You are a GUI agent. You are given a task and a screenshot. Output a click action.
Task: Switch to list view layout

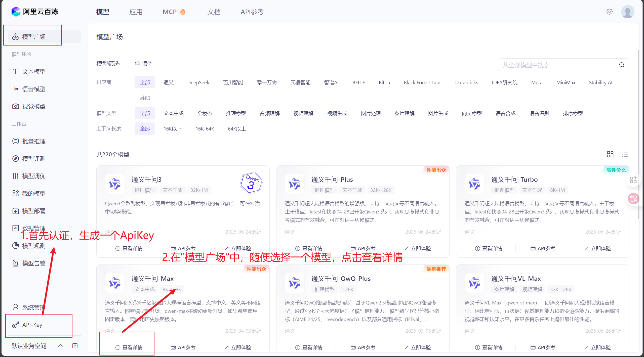625,154
